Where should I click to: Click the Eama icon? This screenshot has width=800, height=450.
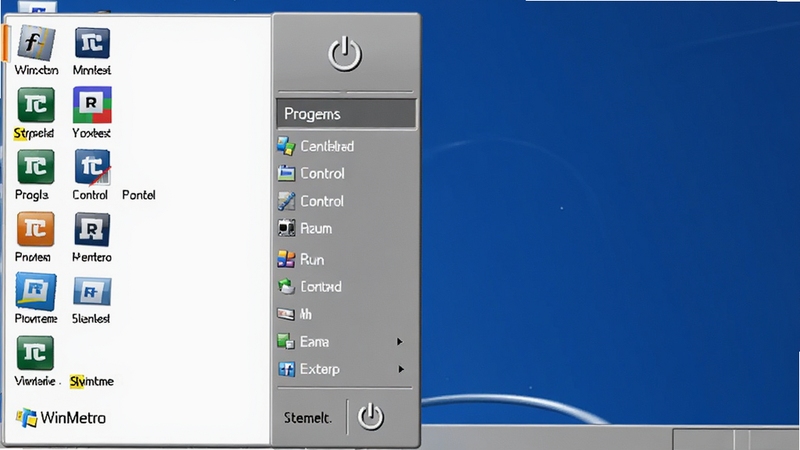[x=286, y=341]
